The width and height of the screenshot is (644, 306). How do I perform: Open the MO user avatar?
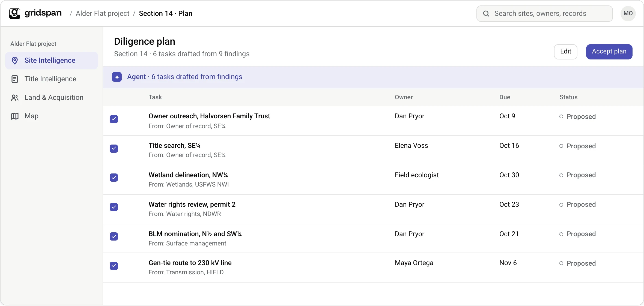click(628, 13)
